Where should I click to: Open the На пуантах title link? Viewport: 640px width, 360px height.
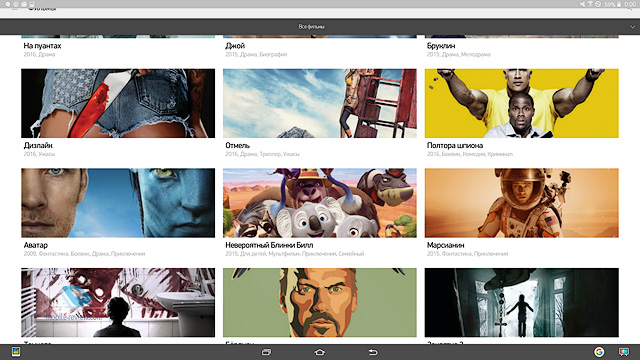(x=42, y=46)
